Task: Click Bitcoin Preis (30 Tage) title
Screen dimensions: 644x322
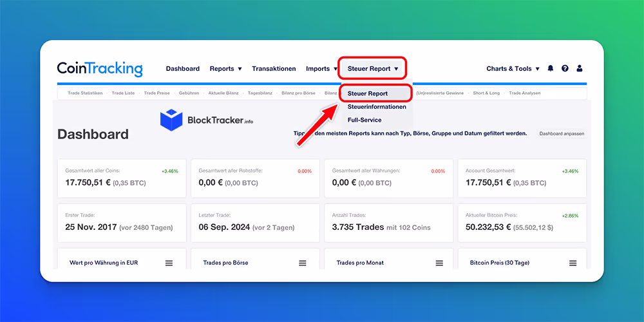Action: click(x=500, y=263)
